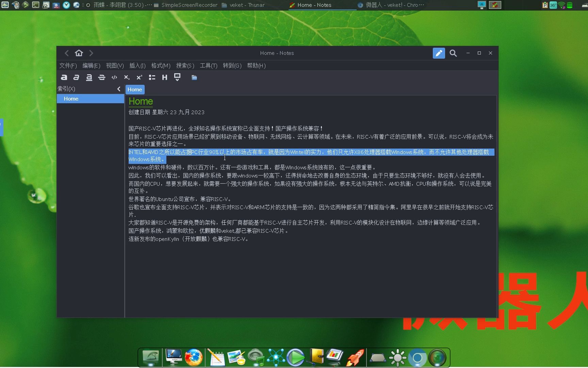588x368 pixels.
Task: Click the clear formatting toolbar icon
Action: (x=177, y=77)
